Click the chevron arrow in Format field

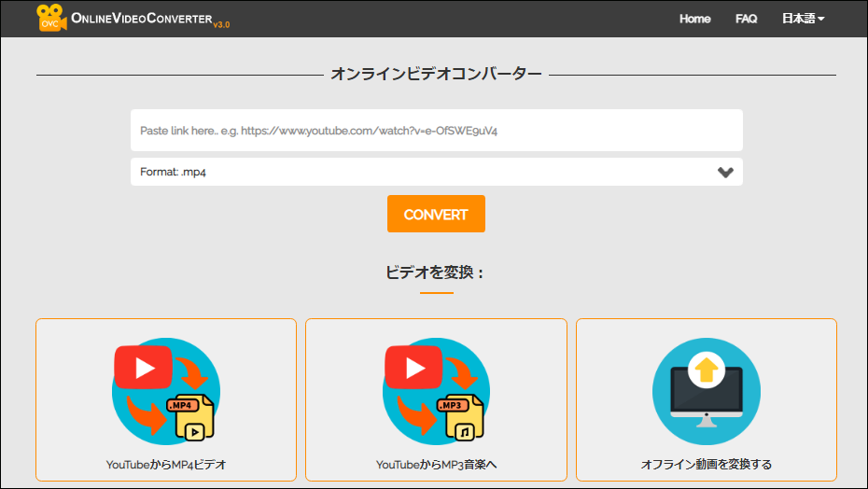pos(725,173)
